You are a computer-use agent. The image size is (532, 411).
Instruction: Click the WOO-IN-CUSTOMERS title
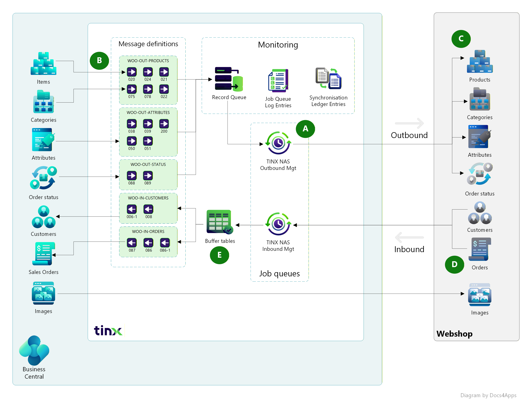148,198
